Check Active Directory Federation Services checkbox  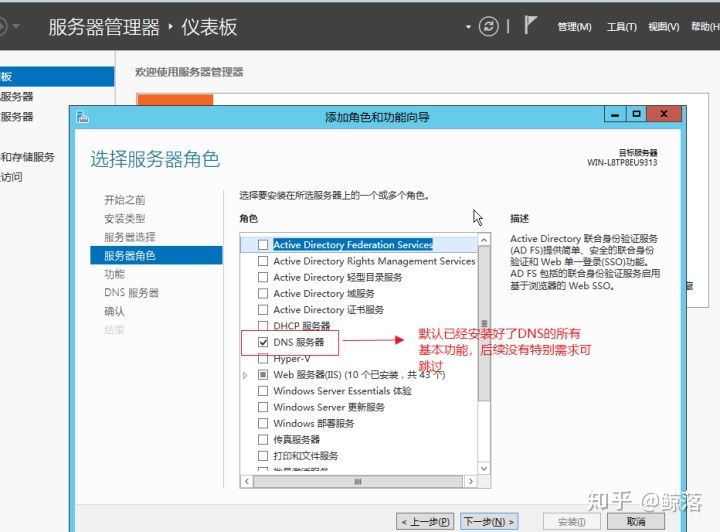(x=263, y=245)
